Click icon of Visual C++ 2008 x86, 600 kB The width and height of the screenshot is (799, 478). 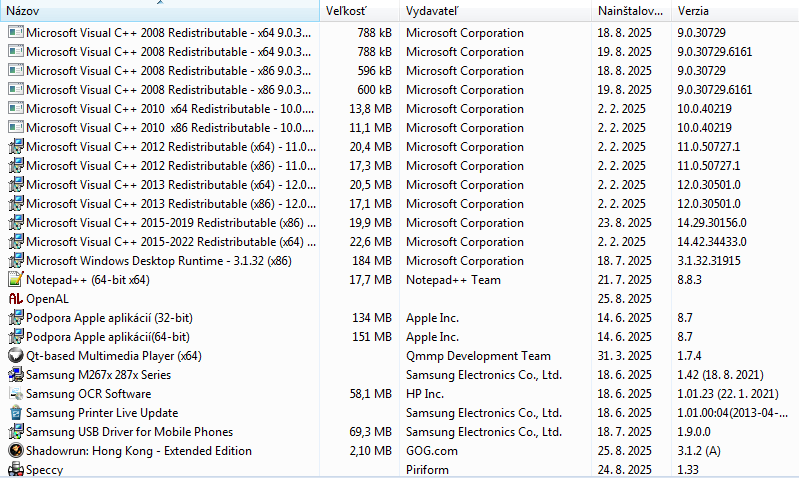pyautogui.click(x=16, y=90)
